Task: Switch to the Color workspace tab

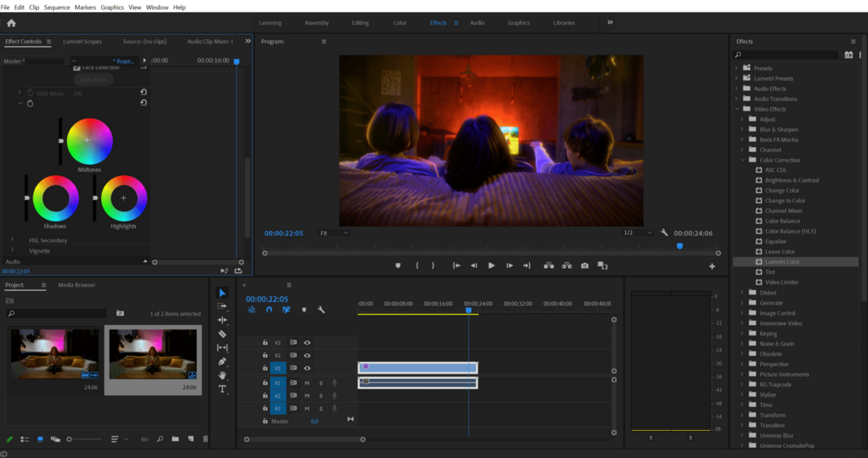Action: [x=399, y=23]
